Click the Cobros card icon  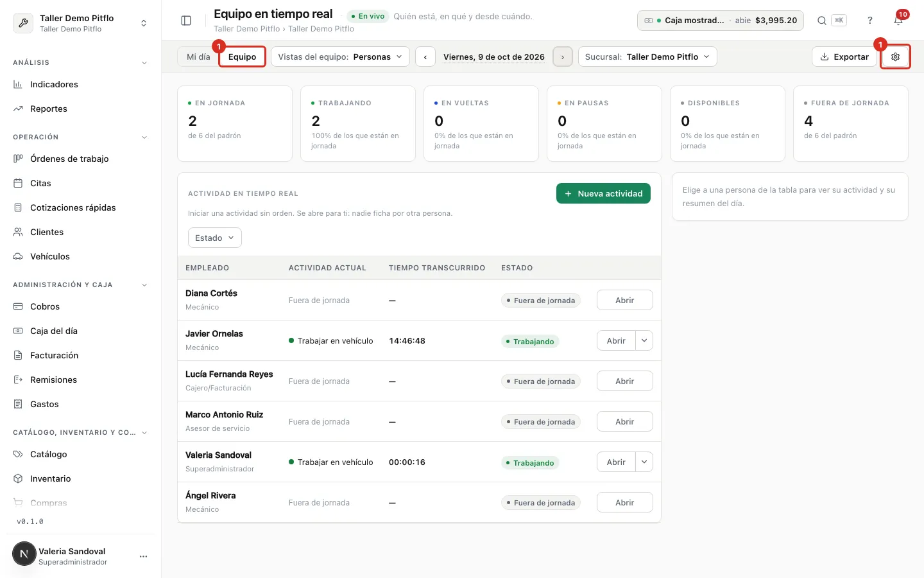18,306
